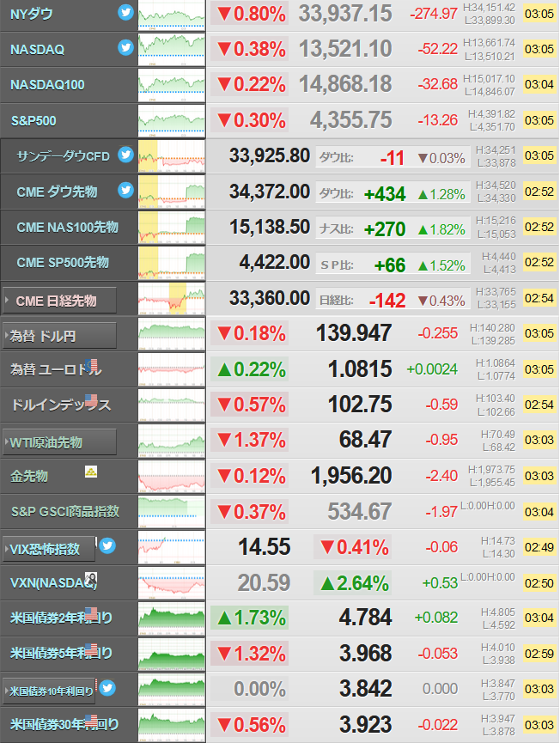The width and height of the screenshot is (560, 743).
Task: Open CME SP500先物 link
Action: pyautogui.click(x=63, y=263)
